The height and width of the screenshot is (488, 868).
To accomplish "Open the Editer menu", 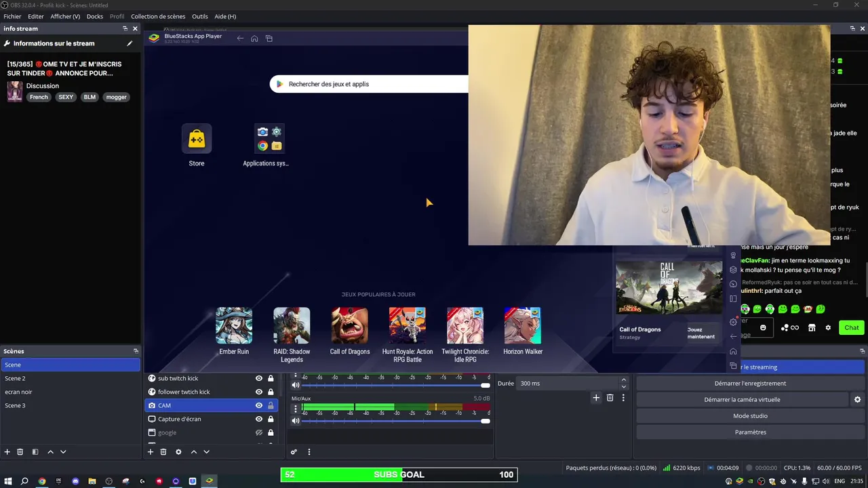I will [x=36, y=16].
